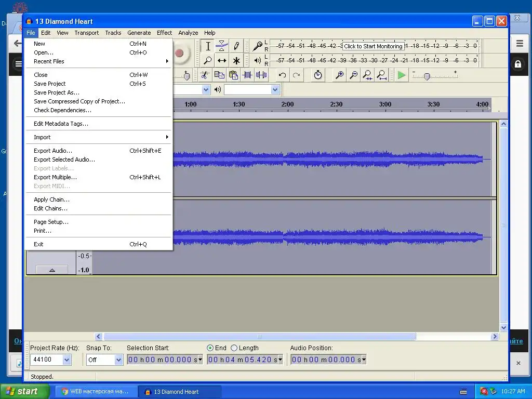Screen dimensions: 532x399
Task: Click the Cut scissors icon
Action: [204, 75]
